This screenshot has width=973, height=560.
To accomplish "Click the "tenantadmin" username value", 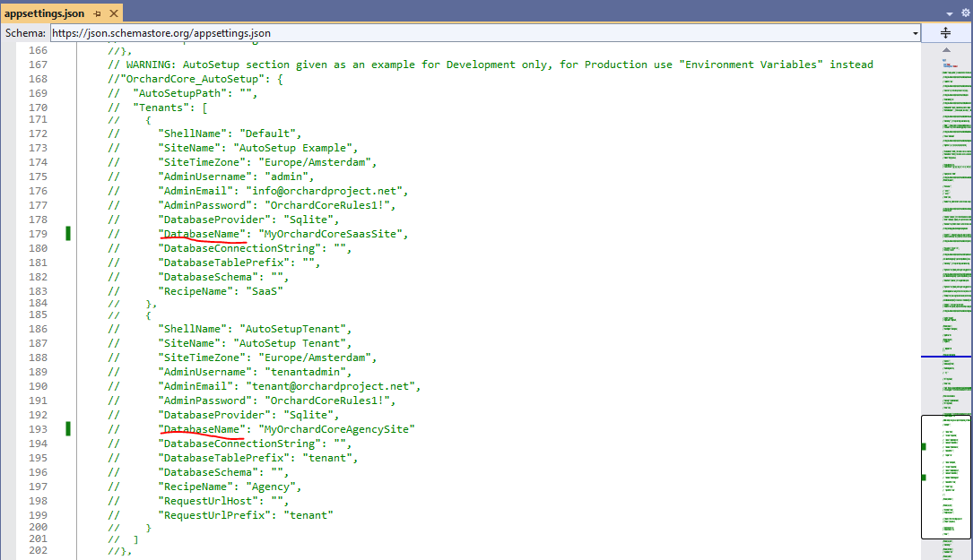I will pyautogui.click(x=305, y=372).
